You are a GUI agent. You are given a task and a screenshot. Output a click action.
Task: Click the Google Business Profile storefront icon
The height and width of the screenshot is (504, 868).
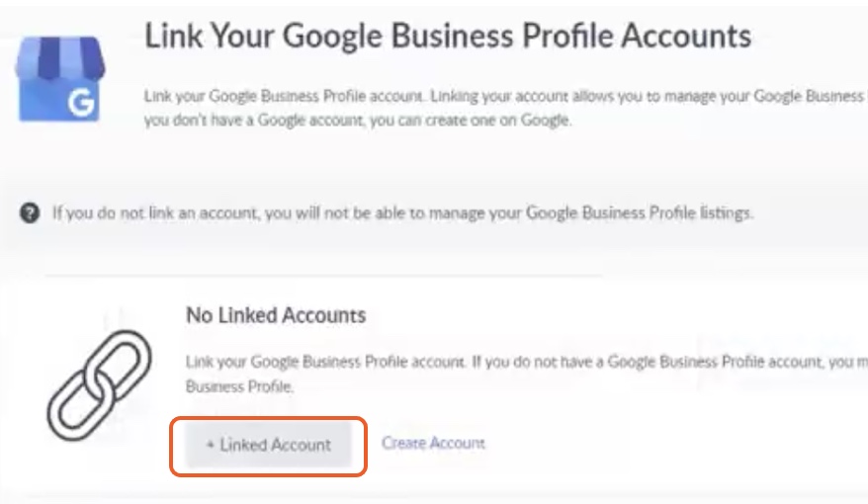(59, 78)
